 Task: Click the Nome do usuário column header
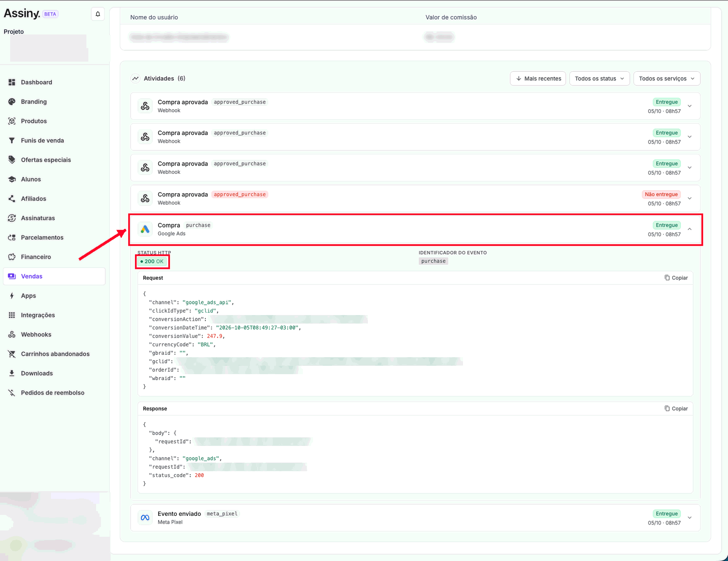[154, 17]
